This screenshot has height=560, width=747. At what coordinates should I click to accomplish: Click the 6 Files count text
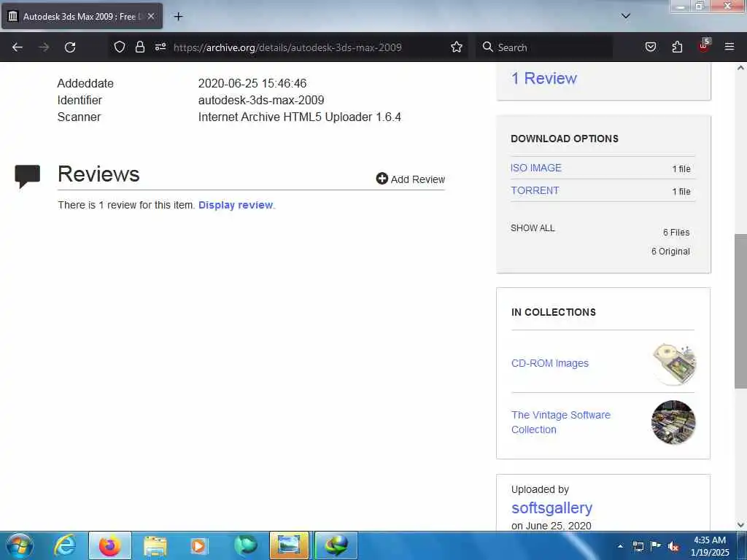(676, 233)
